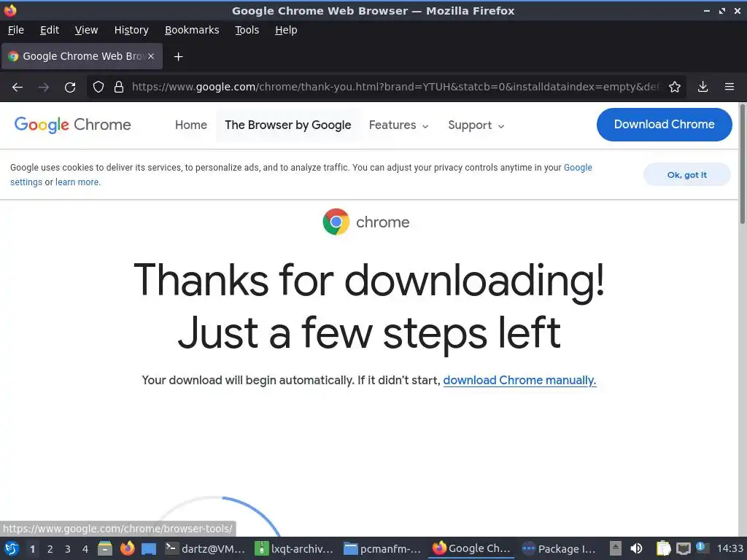Select the Google Chrome taskbar entry
This screenshot has width=747, height=560.
pos(471,548)
